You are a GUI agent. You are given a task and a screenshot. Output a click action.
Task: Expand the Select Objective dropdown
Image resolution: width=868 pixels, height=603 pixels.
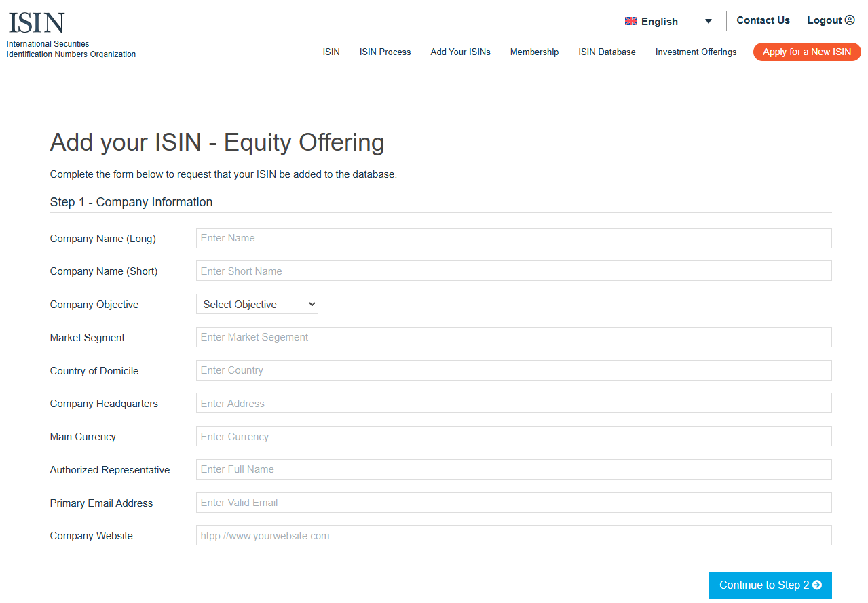(257, 304)
